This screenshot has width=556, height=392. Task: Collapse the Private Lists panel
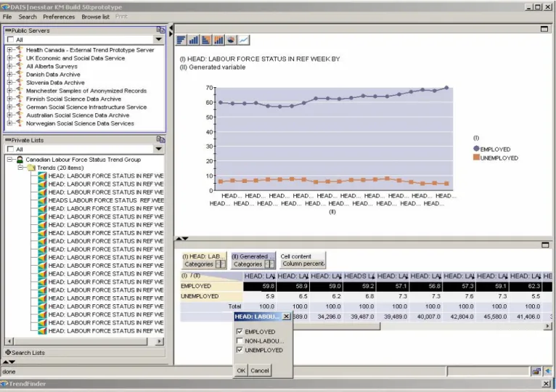tap(8, 140)
